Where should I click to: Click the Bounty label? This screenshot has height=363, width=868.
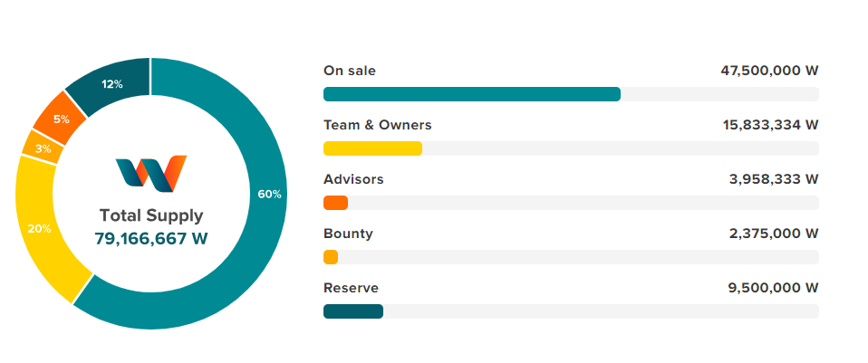point(348,234)
